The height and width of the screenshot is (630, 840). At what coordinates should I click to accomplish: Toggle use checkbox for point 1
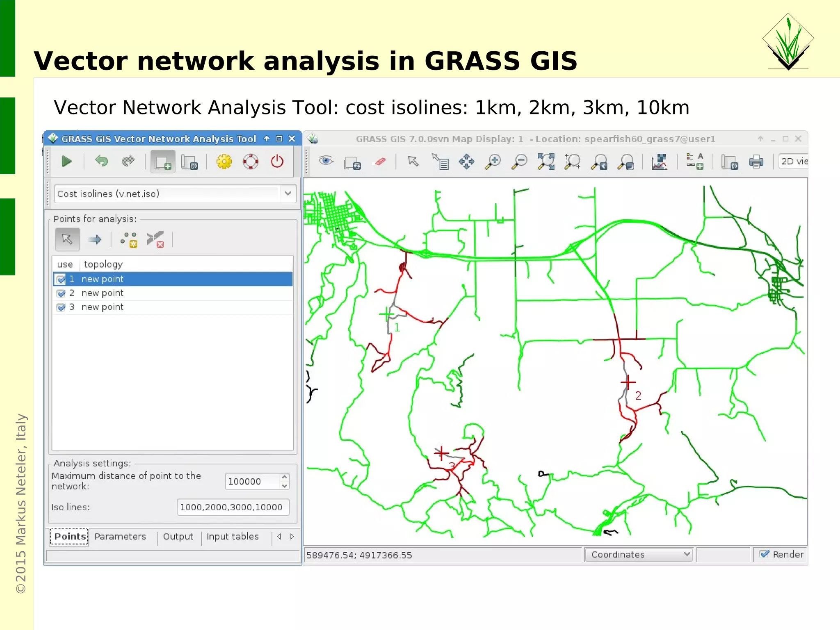click(61, 279)
